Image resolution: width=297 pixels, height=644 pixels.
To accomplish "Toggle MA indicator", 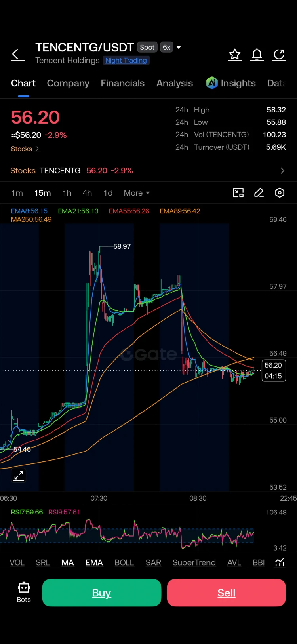I will [x=68, y=562].
